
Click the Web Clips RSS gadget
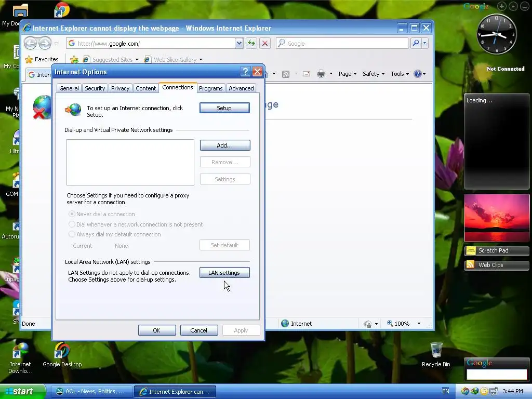click(496, 265)
